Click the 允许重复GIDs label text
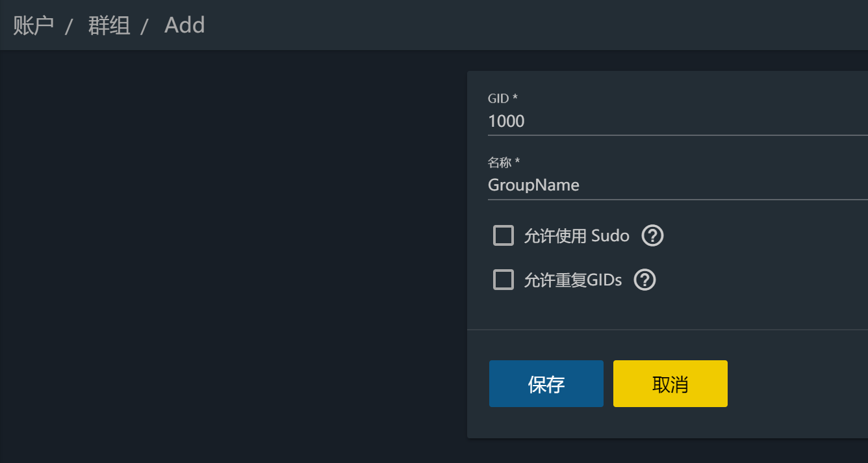 click(572, 280)
